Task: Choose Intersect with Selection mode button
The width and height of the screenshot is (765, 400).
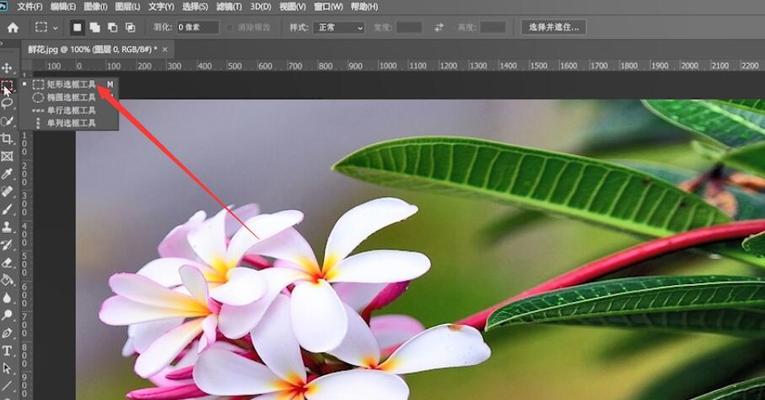Action: pyautogui.click(x=130, y=27)
